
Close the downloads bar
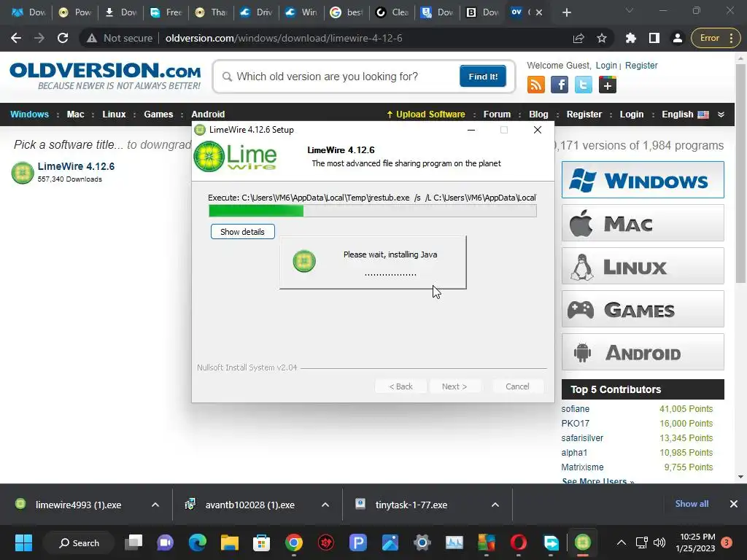click(734, 504)
